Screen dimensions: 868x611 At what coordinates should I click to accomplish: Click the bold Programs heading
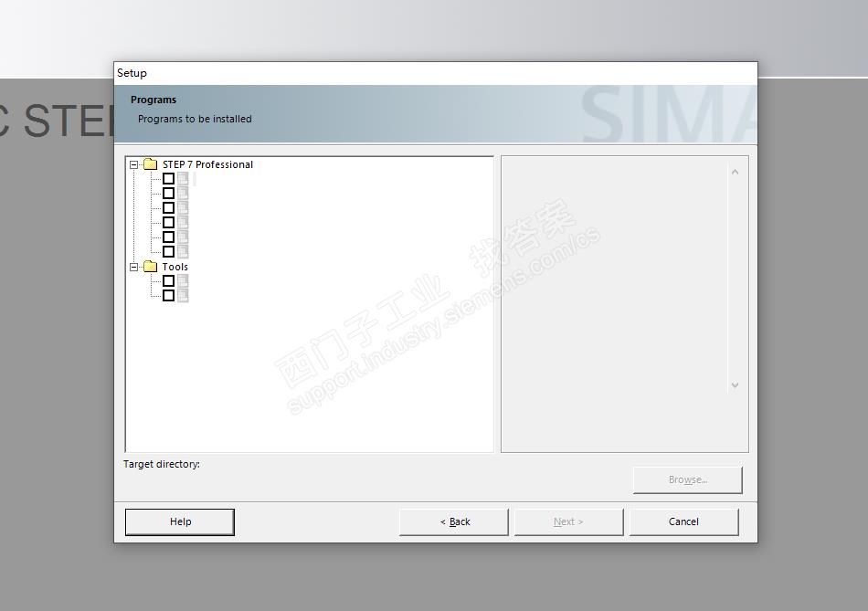[x=153, y=100]
